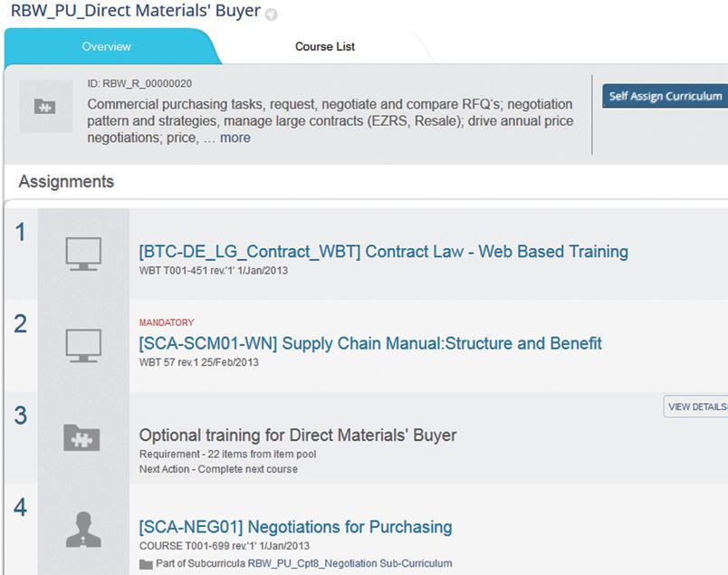Viewport: 728px width, 575px height.
Task: Click the Assignments section heading
Action: tap(66, 182)
